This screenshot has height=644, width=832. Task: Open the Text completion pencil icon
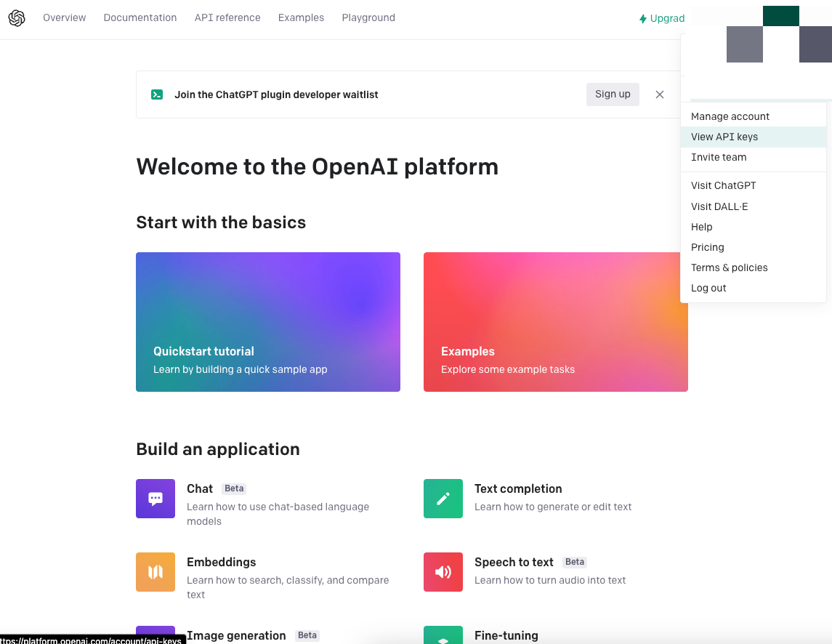click(443, 499)
